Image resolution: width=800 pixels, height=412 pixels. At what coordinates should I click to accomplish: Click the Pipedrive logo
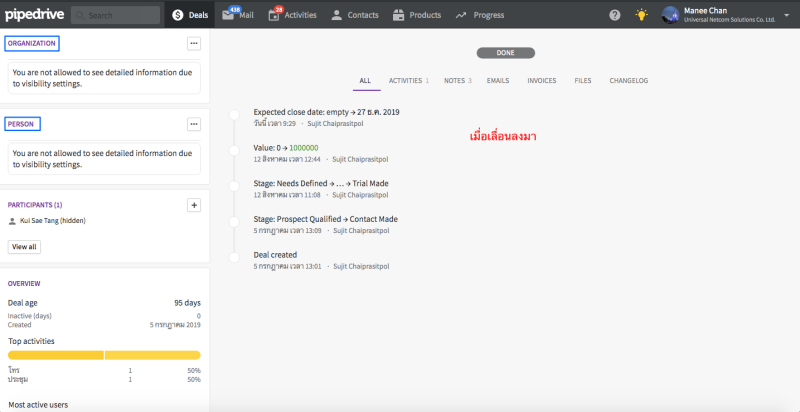click(x=34, y=15)
